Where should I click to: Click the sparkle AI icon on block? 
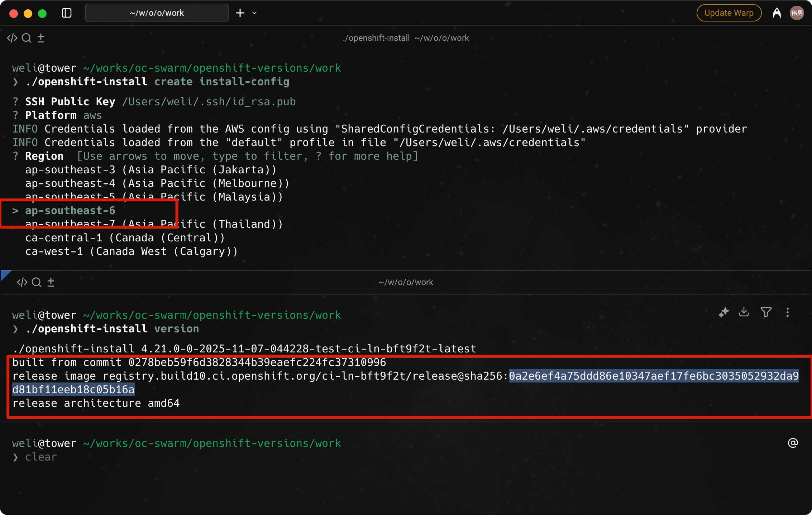tap(723, 312)
